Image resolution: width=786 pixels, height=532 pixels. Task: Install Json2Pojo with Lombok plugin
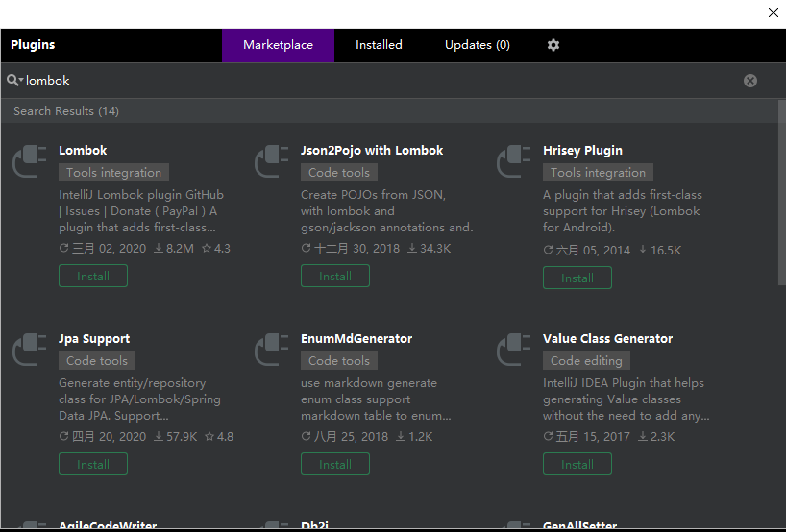pos(335,276)
